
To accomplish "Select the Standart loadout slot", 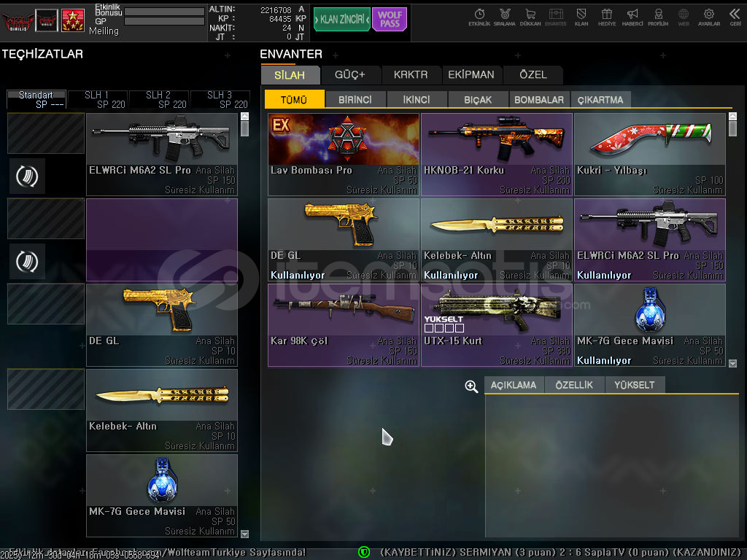I will tap(36, 99).
